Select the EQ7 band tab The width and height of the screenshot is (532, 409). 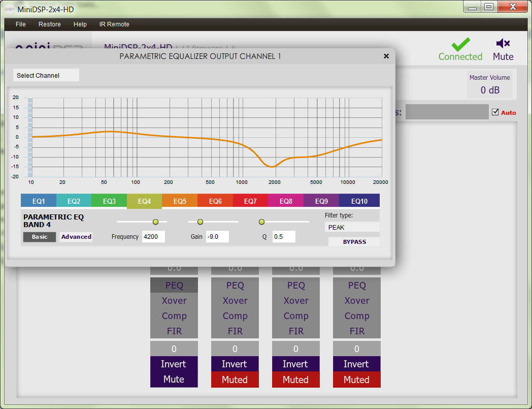coord(250,201)
